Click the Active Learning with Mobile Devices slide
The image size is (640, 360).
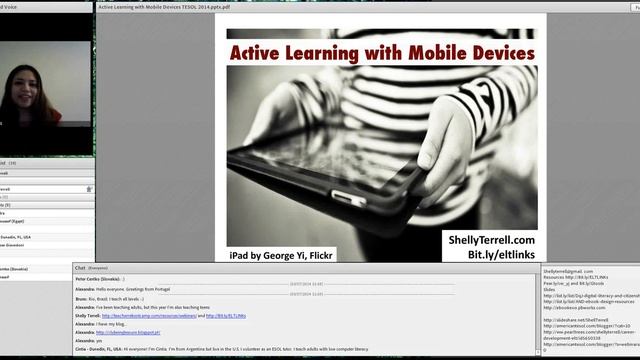point(381,138)
